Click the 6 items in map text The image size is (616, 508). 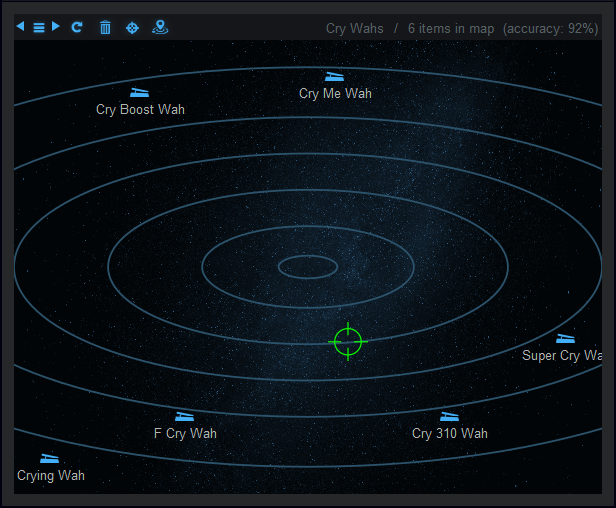pyautogui.click(x=451, y=29)
